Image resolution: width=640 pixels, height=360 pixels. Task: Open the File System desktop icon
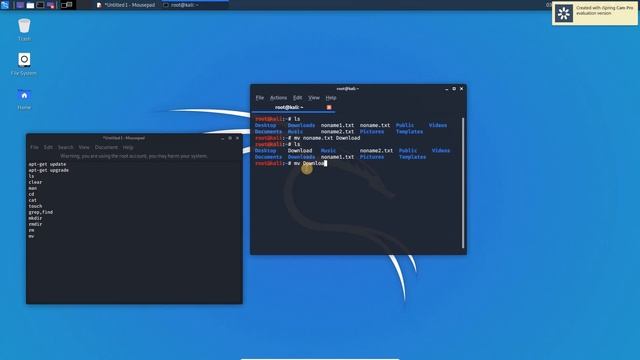(x=24, y=64)
